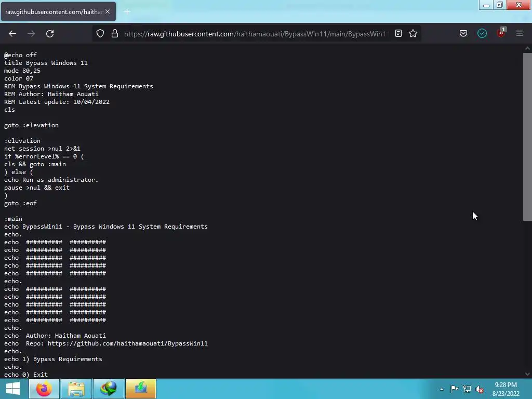This screenshot has height=399, width=532.
Task: Open Firefox application menu
Action: [x=520, y=34]
